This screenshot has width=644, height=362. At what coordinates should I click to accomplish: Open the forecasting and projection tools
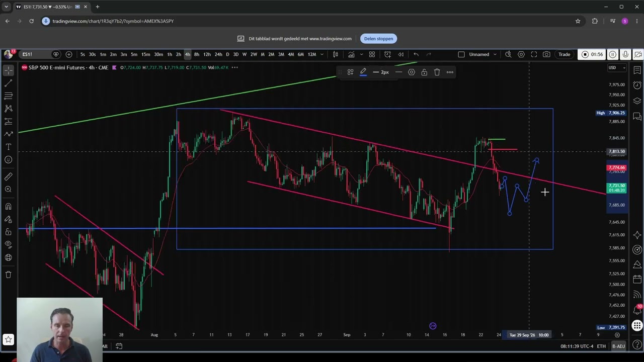9,121
